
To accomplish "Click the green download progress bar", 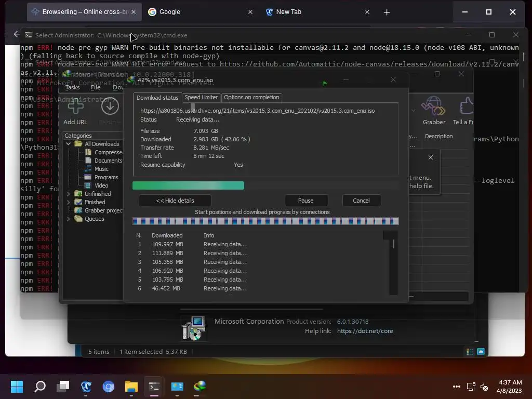I will point(188,185).
